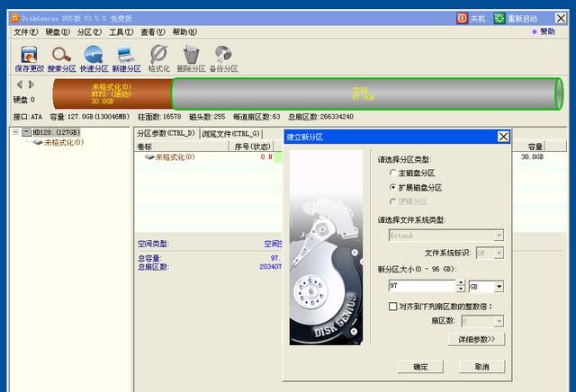This screenshot has width=576, height=392.
Task: Click the brown unformatted 30.0GB partition bar
Action: [x=112, y=94]
